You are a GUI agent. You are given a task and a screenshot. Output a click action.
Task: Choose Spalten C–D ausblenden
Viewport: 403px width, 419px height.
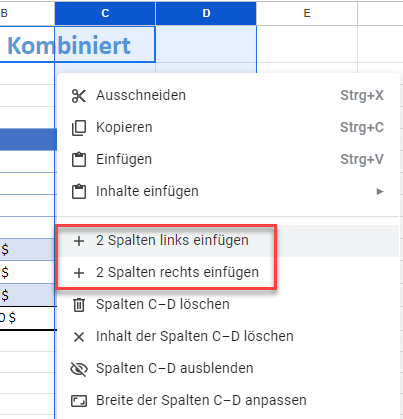click(x=228, y=368)
